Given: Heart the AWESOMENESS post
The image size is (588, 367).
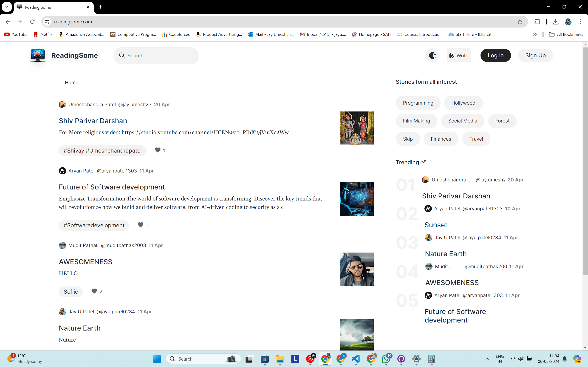Looking at the screenshot, I should pos(94,291).
